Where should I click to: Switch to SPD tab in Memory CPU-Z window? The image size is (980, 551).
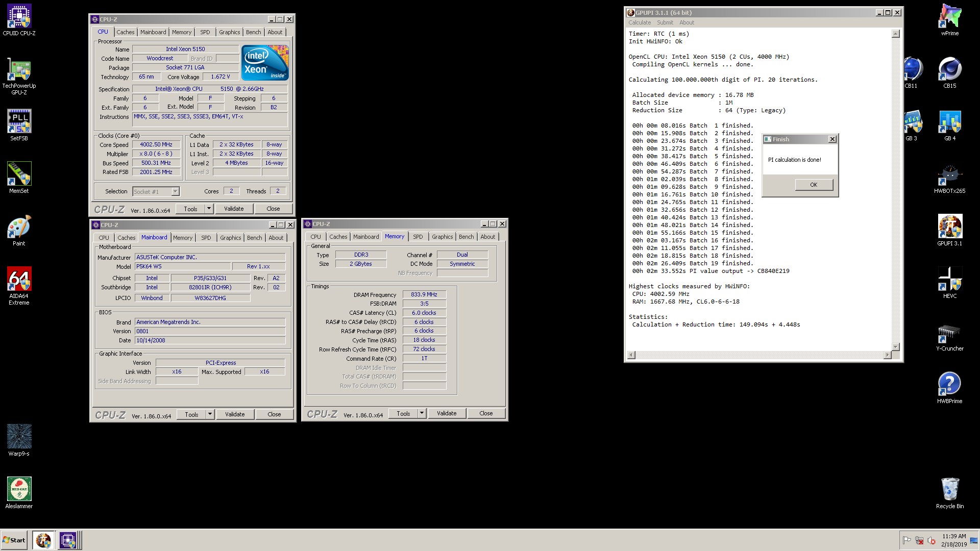(x=418, y=237)
